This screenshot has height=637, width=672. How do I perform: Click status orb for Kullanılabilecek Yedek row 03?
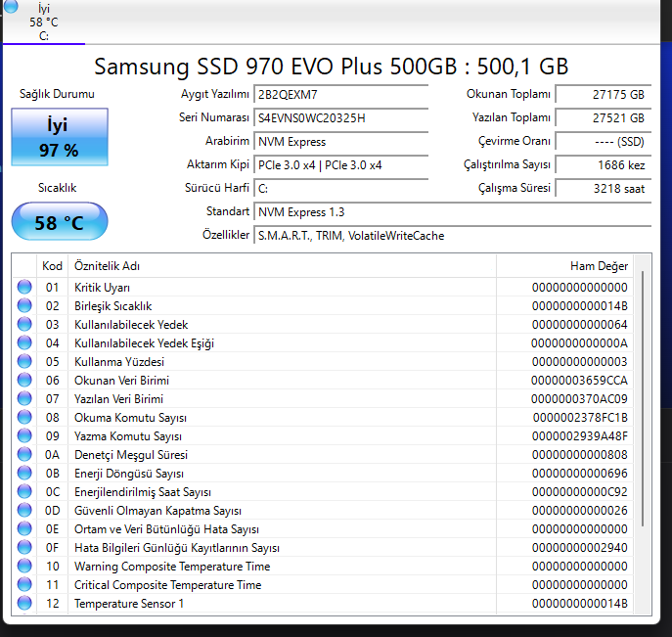click(24, 324)
